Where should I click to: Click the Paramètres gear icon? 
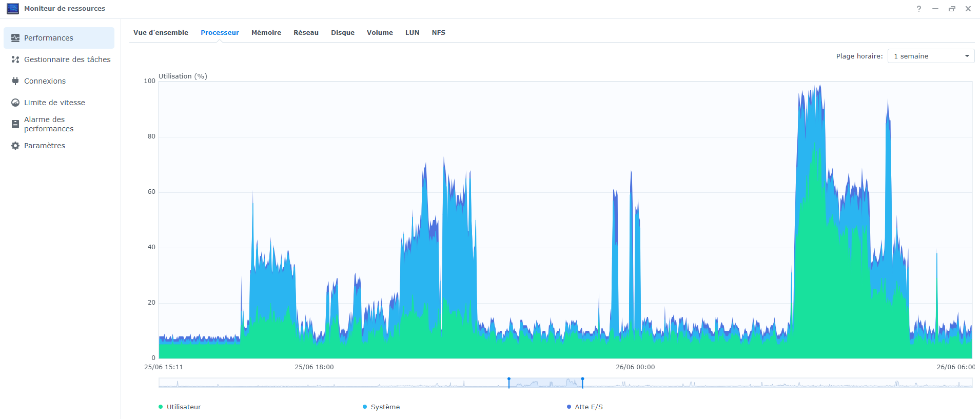[15, 146]
